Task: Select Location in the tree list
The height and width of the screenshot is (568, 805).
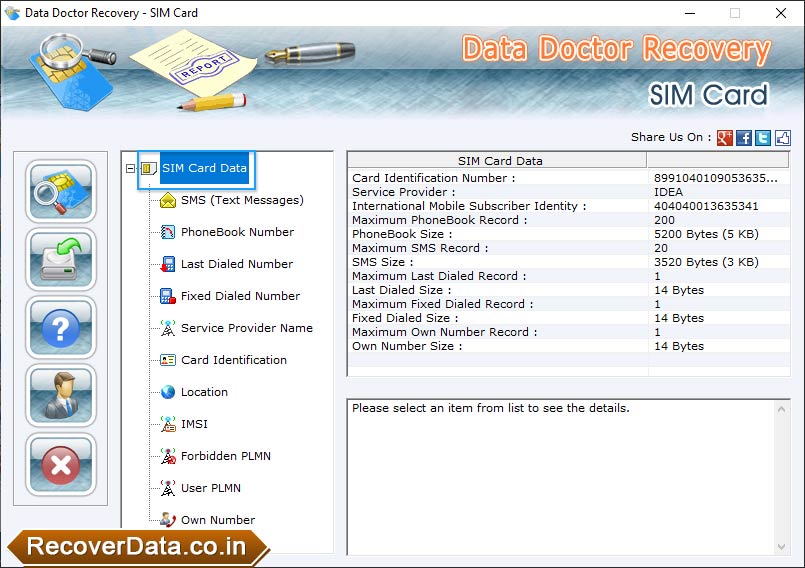Action: 204,392
